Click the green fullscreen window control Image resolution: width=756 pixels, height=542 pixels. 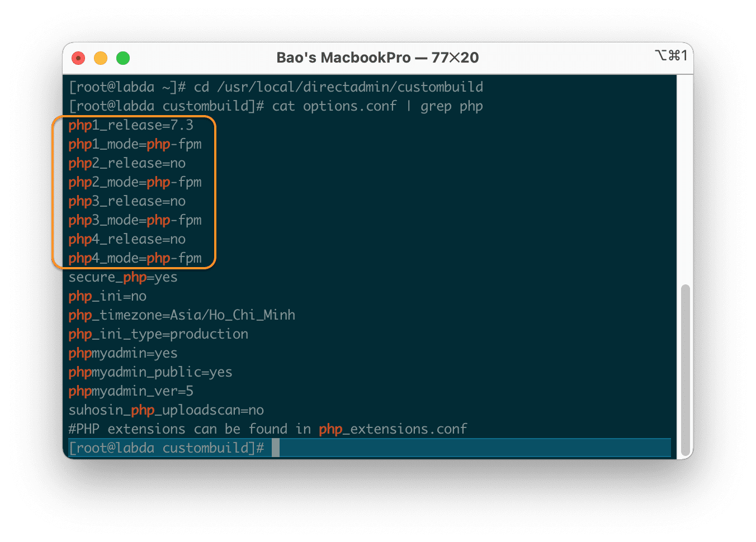(122, 58)
